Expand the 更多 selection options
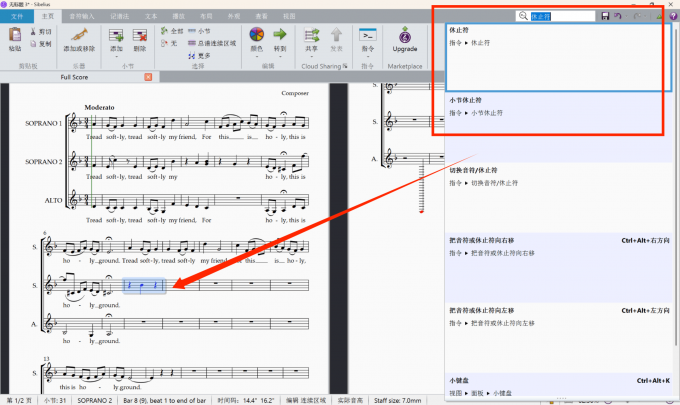This screenshot has height=405, width=680. pos(199,56)
